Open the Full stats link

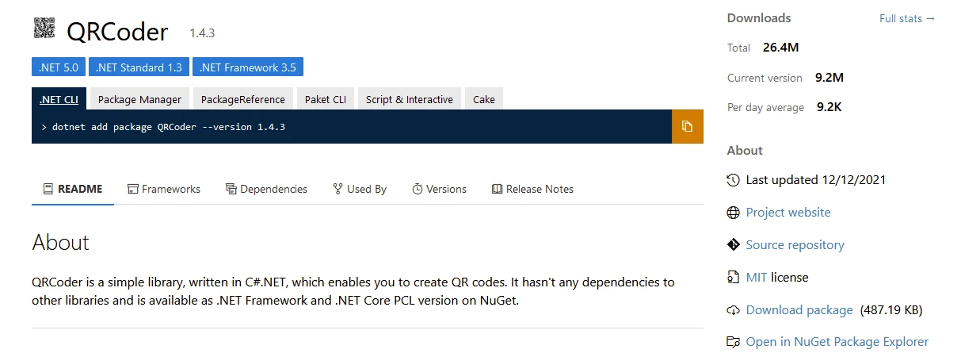[x=907, y=18]
